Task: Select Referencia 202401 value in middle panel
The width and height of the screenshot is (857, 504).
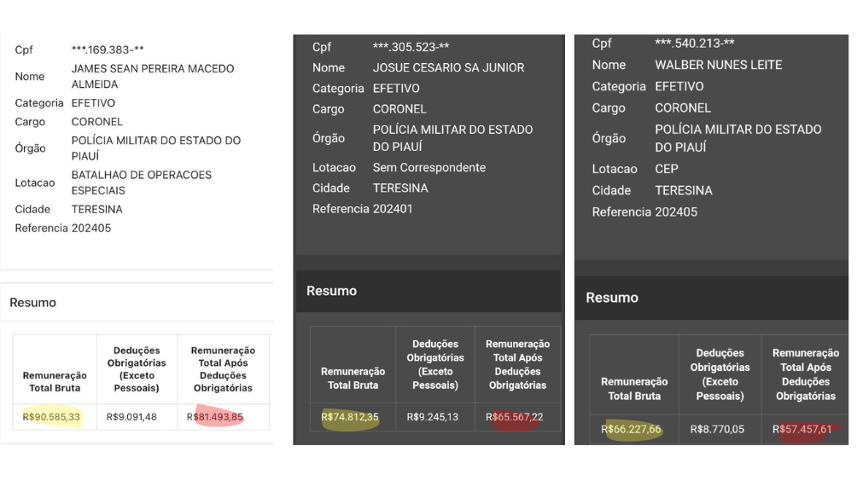Action: tap(392, 209)
